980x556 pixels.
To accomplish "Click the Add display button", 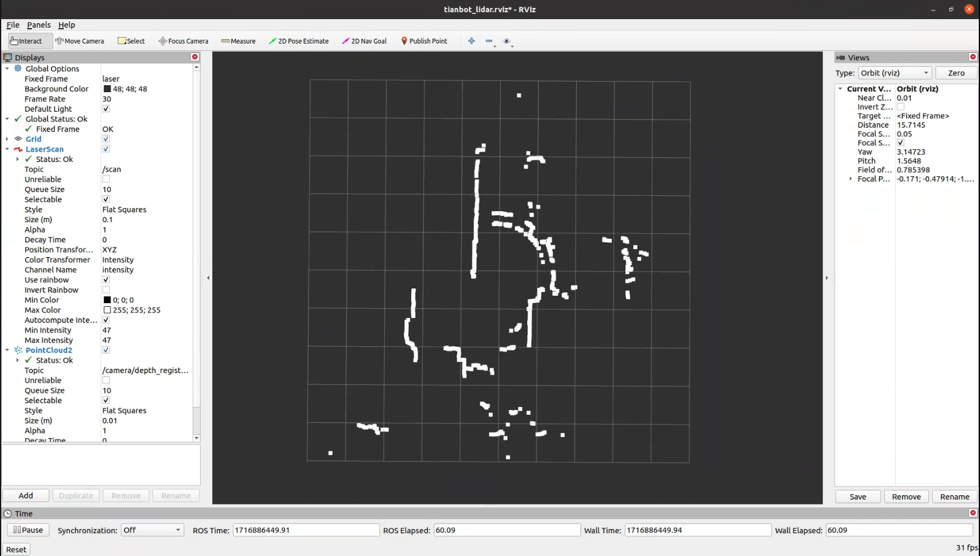I will (26, 496).
